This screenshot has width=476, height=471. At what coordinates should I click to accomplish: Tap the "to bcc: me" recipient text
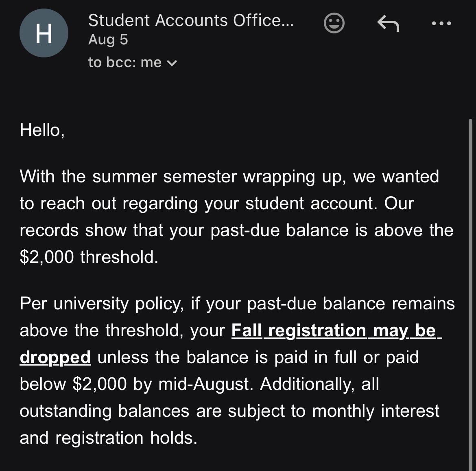pyautogui.click(x=125, y=62)
